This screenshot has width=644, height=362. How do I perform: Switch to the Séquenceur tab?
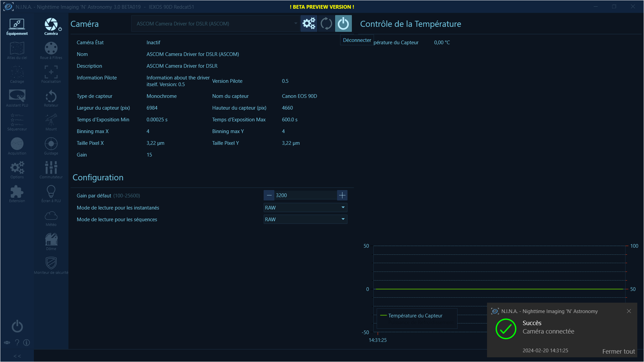coord(17,122)
